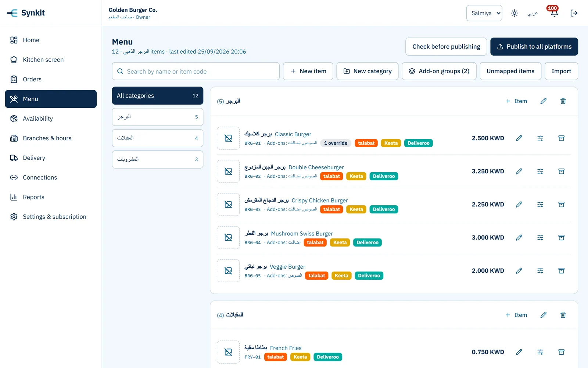Click Check before publishing button
Image resolution: width=588 pixels, height=368 pixels.
tap(446, 47)
